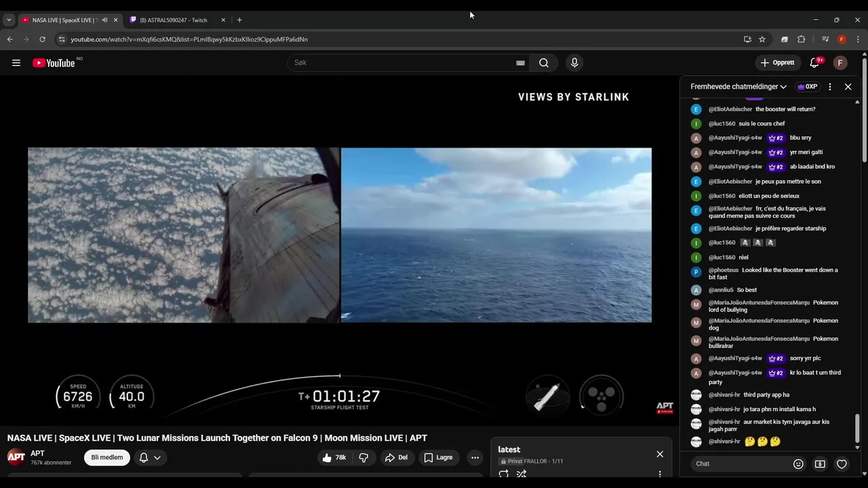Viewport: 868px width, 488px height.
Task: Click @phoeteus chat username
Action: 724,270
